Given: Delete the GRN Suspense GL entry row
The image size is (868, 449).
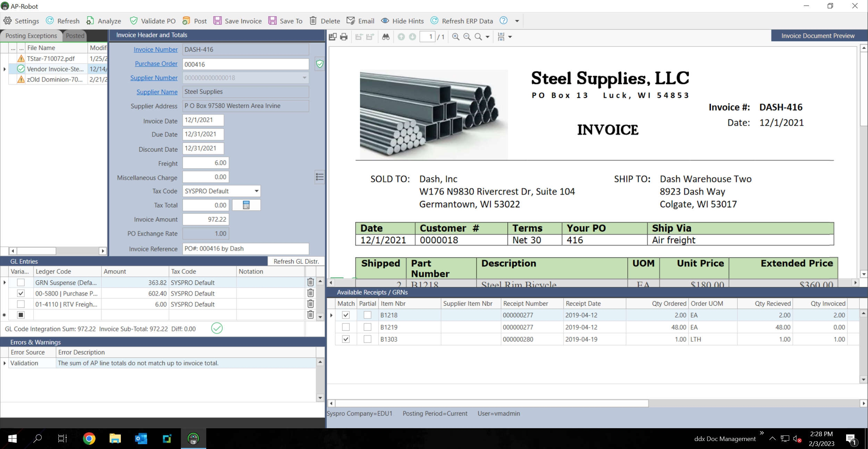Looking at the screenshot, I should [x=310, y=282].
